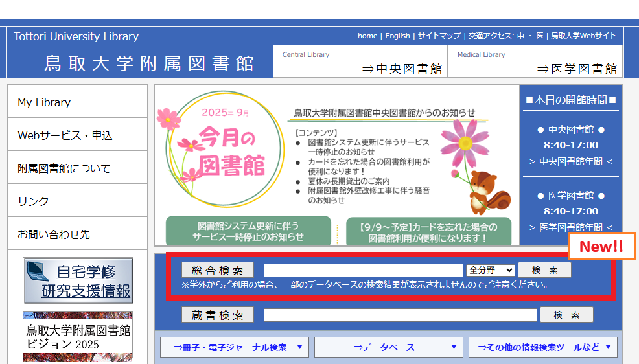
Task: Click 中央図書館 heading in opening hours
Action: 570,130
